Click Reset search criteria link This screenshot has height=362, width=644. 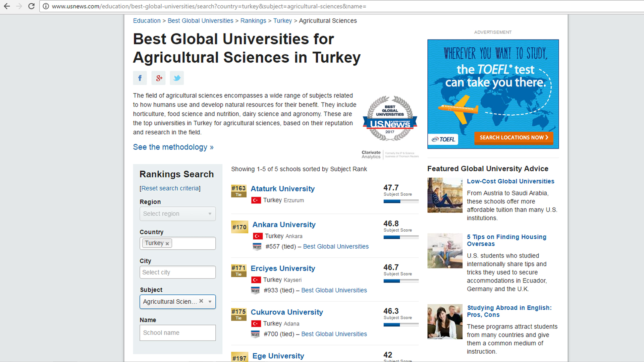coord(170,188)
